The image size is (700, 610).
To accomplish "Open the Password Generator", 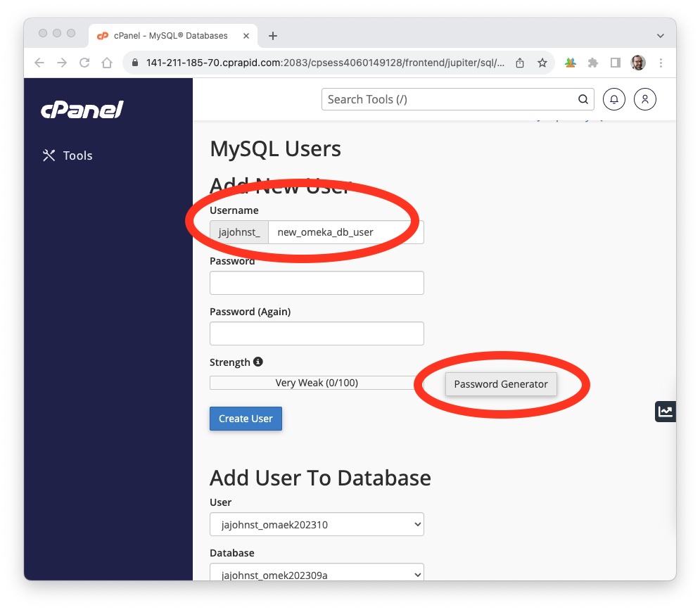I will (501, 384).
